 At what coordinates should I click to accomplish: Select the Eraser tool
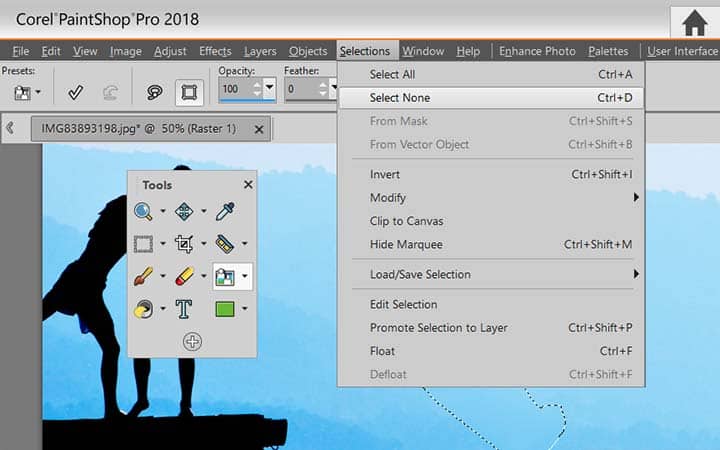pyautogui.click(x=184, y=276)
